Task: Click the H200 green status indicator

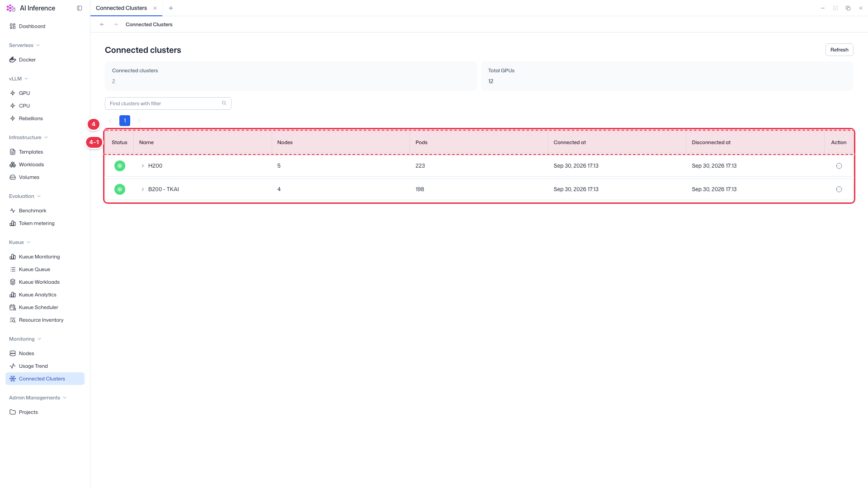Action: tap(120, 166)
